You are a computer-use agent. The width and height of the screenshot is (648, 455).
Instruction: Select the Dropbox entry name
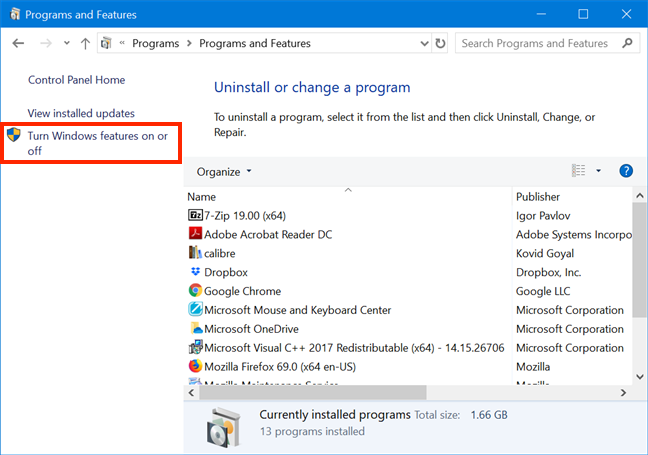coord(226,272)
